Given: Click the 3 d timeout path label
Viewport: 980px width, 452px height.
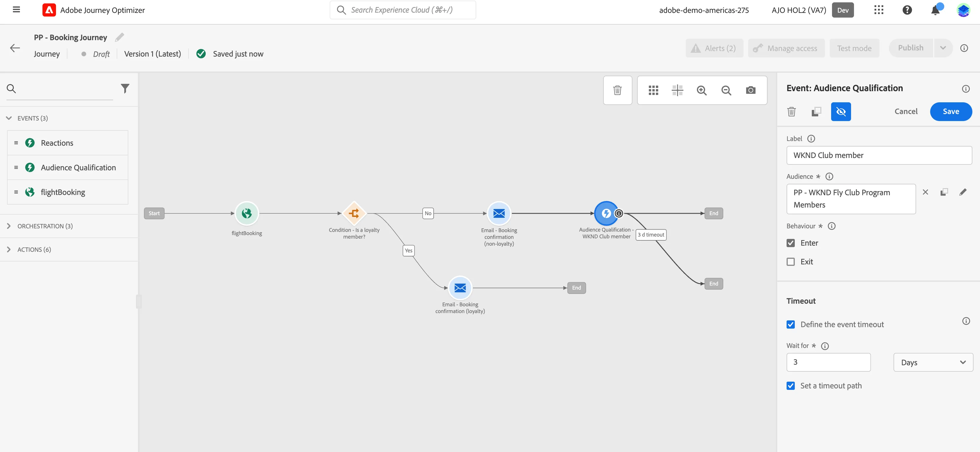Looking at the screenshot, I should (x=651, y=235).
